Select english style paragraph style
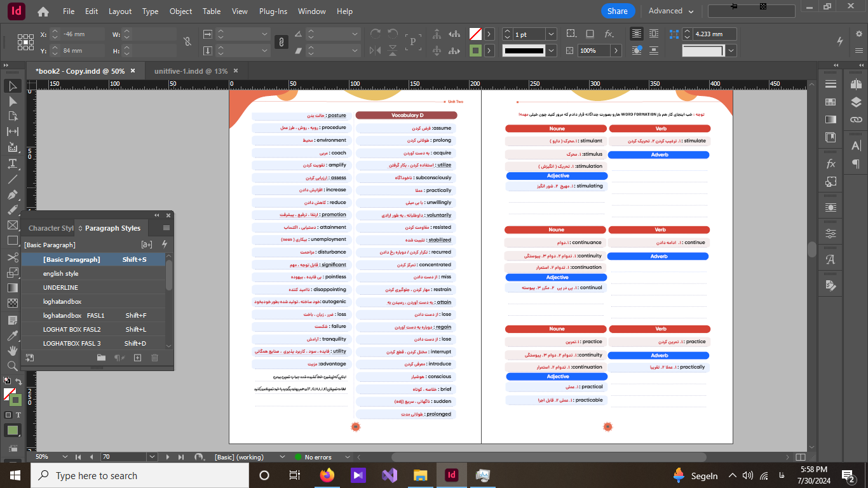Image resolution: width=868 pixels, height=488 pixels. [x=93, y=273]
